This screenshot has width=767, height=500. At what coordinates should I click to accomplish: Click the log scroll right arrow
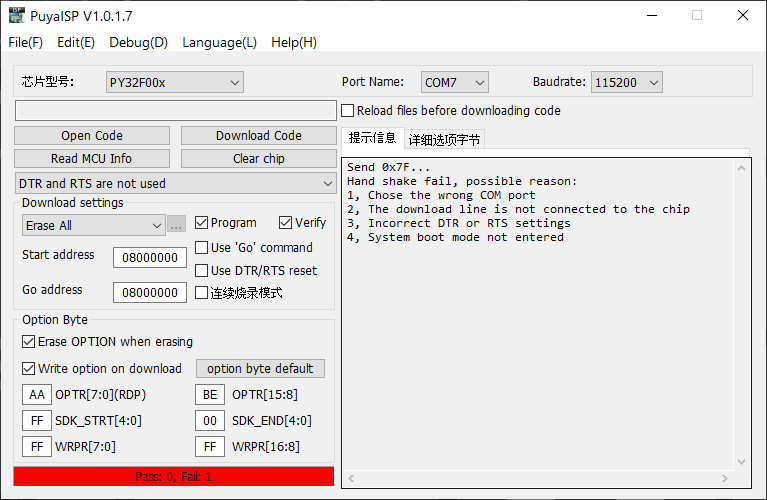click(725, 478)
